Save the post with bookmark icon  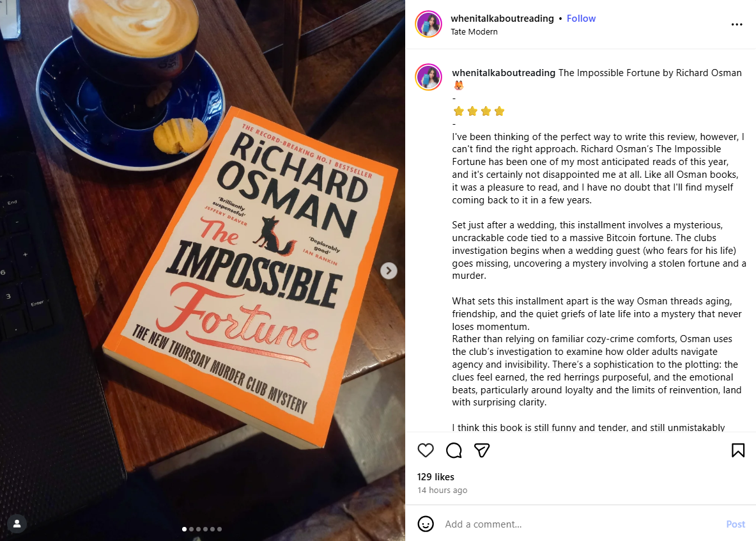(x=737, y=450)
